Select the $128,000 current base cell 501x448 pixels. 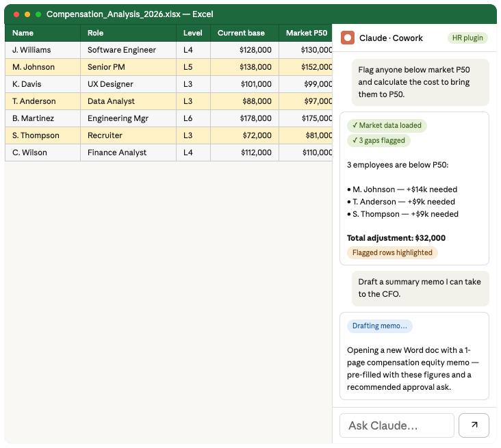coord(244,50)
